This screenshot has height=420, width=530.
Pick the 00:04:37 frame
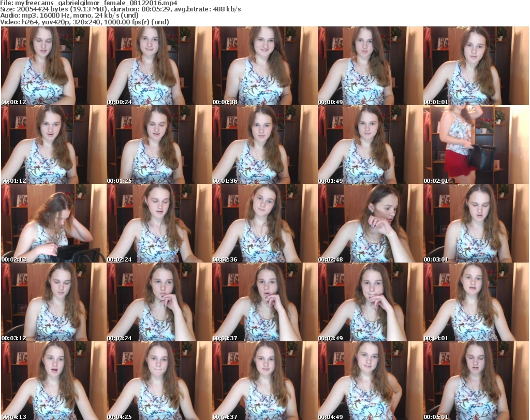(264, 381)
